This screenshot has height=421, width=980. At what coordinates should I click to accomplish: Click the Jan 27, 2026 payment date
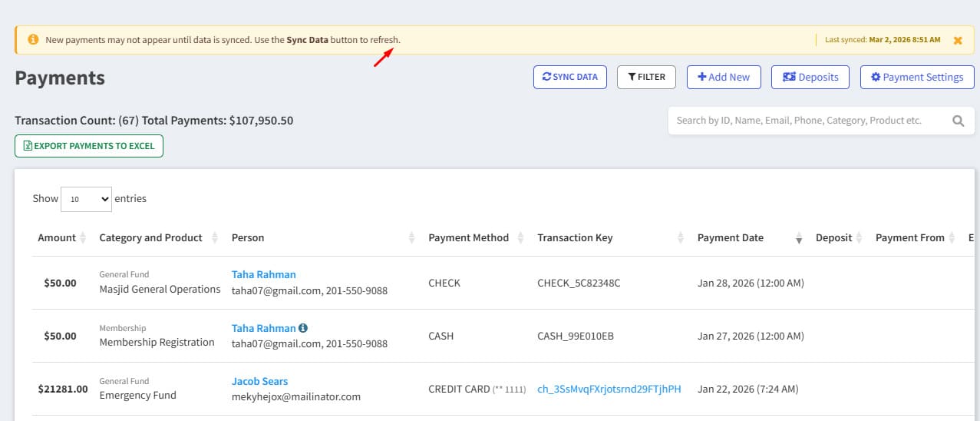click(x=751, y=336)
